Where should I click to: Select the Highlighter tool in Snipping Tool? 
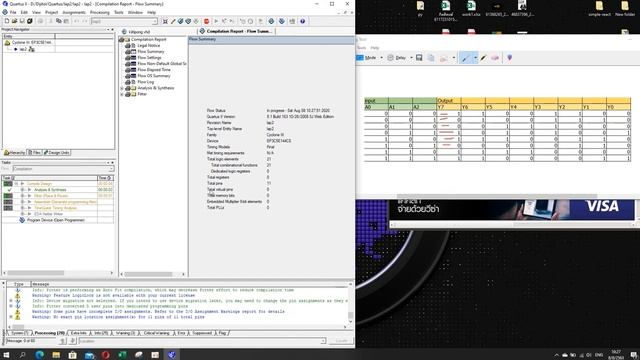[x=483, y=58]
